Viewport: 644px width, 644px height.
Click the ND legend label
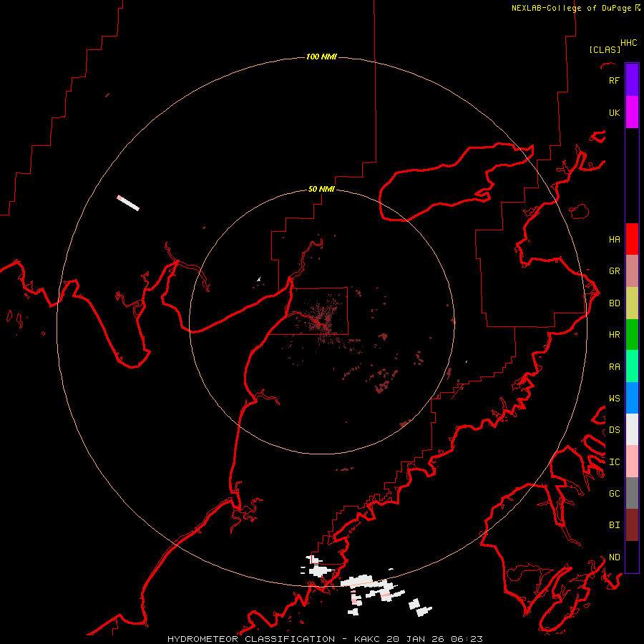point(614,557)
